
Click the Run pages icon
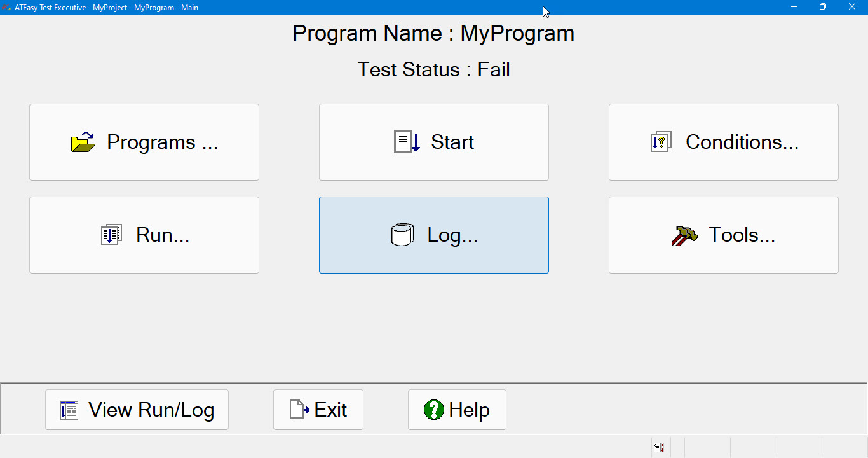[x=111, y=235]
